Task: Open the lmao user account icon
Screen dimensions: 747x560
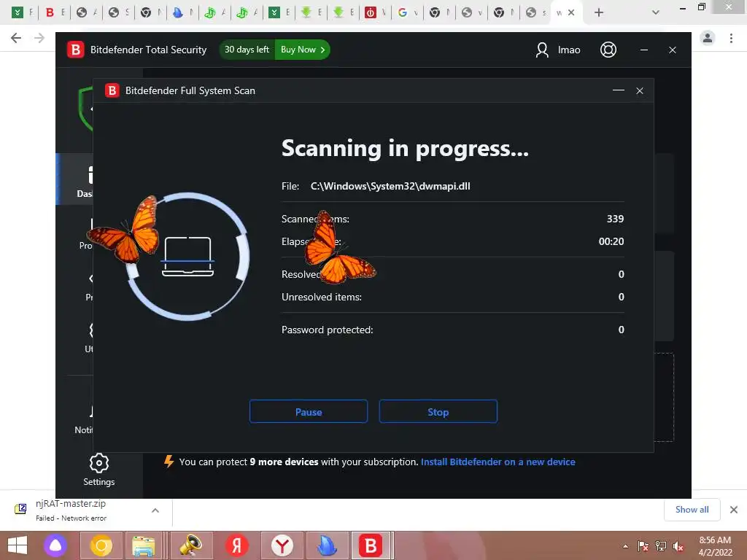Action: pos(542,50)
